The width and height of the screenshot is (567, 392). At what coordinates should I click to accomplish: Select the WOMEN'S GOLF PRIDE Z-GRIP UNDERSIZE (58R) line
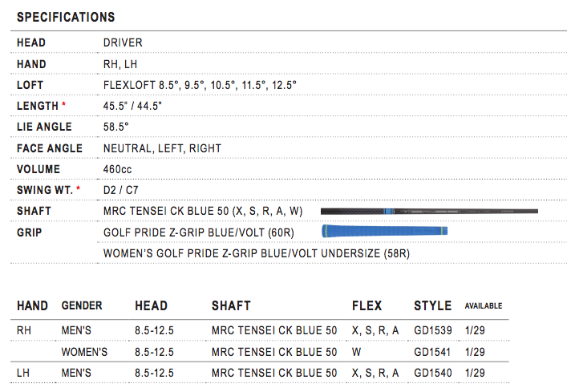257,253
